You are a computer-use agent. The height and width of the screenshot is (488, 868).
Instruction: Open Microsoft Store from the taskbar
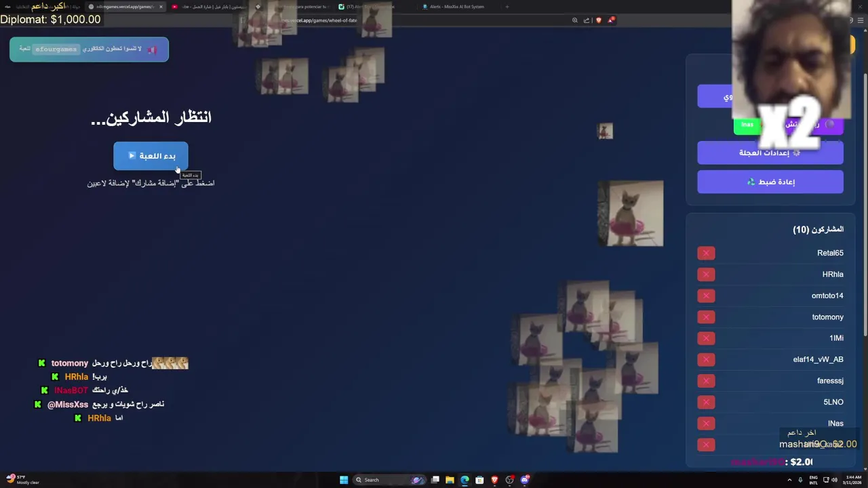479,480
